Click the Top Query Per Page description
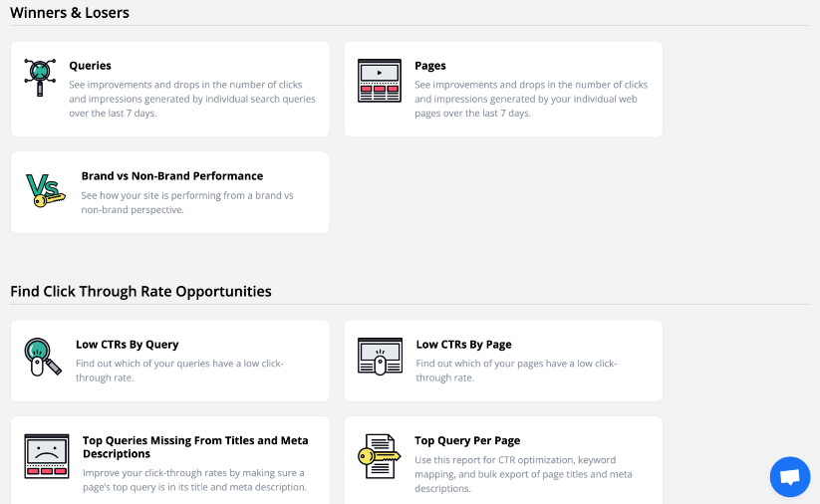Screen dimensions: 820x504 [x=523, y=474]
